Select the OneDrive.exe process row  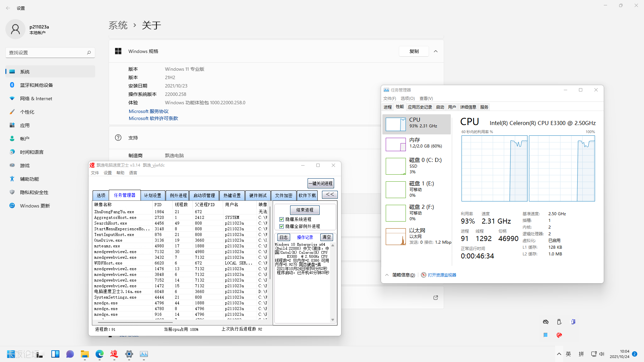pos(180,240)
